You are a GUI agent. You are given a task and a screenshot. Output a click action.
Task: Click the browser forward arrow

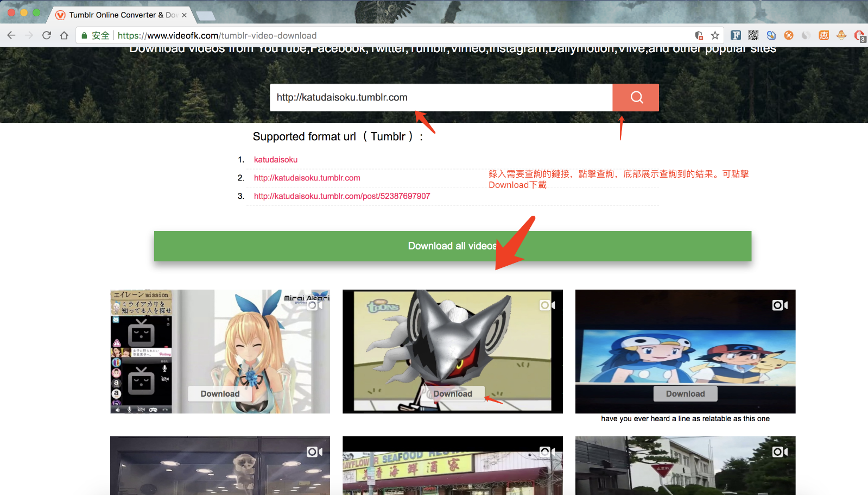29,35
